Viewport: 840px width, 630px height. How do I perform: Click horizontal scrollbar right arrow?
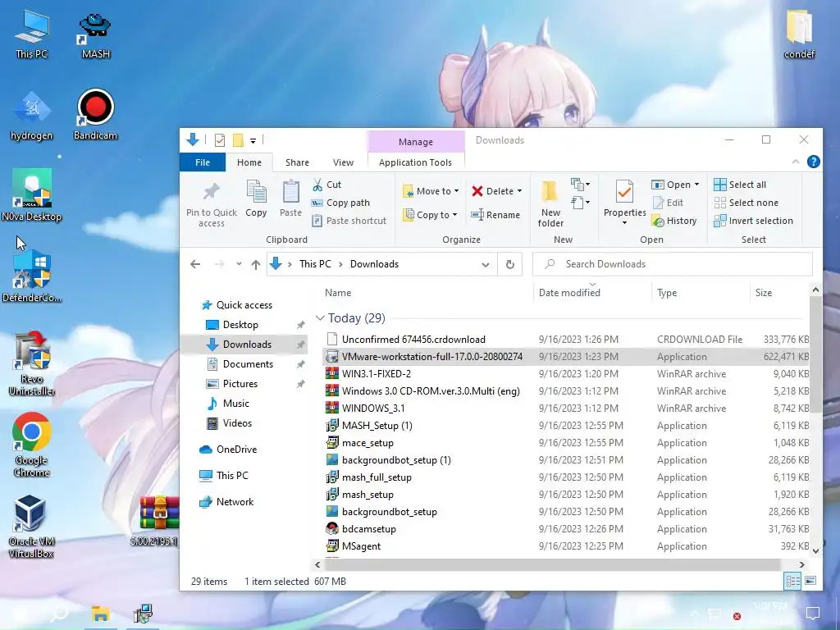pyautogui.click(x=801, y=564)
